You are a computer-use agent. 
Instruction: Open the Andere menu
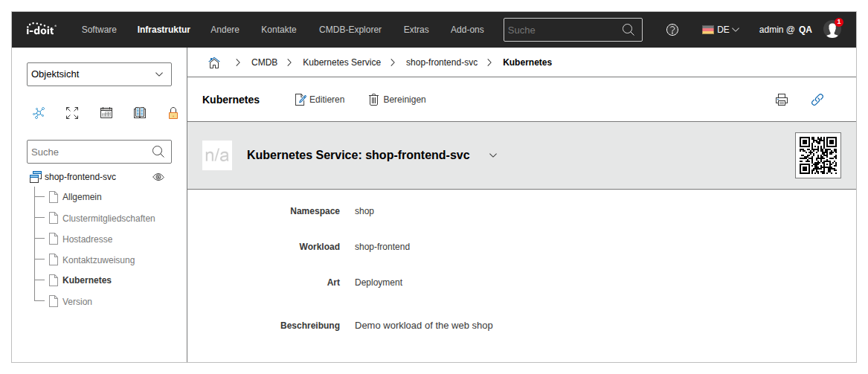tap(225, 30)
